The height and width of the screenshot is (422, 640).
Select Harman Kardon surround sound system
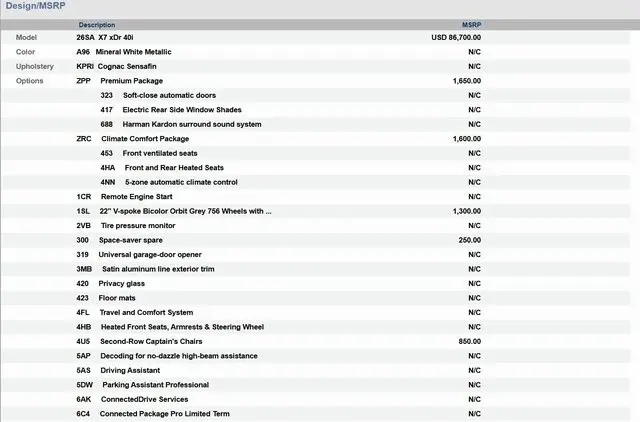pos(192,124)
